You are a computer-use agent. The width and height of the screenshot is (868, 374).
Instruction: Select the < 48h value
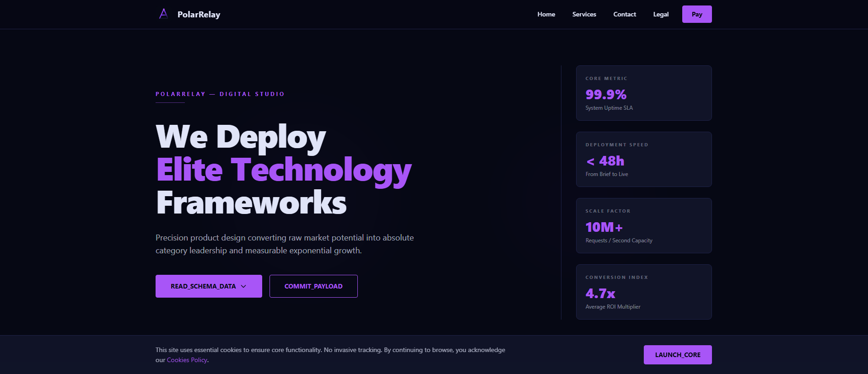[605, 161]
